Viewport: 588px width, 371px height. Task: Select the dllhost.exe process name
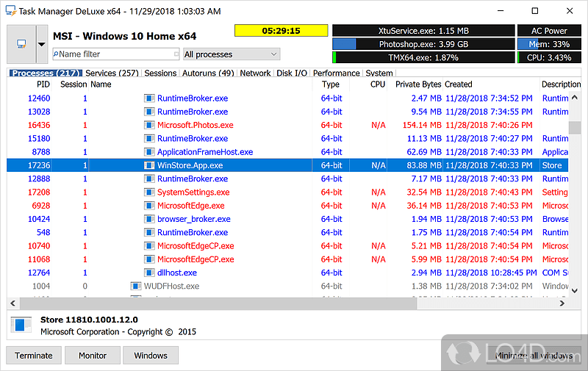[x=177, y=273]
